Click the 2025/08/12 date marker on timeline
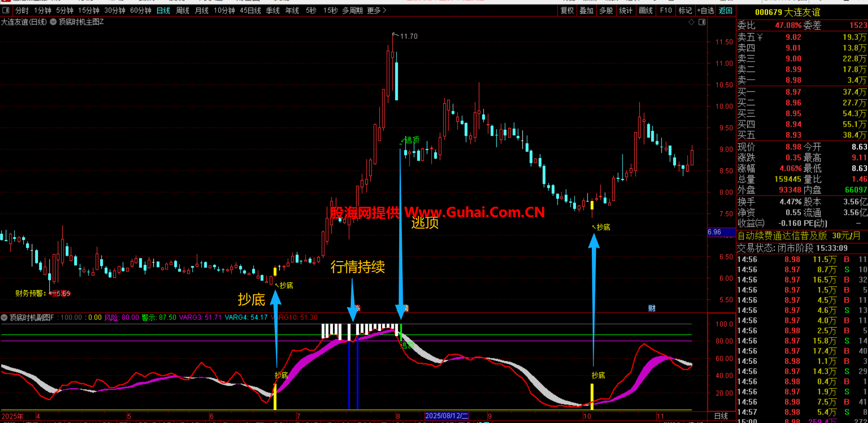The height and width of the screenshot is (423, 868). 446,416
